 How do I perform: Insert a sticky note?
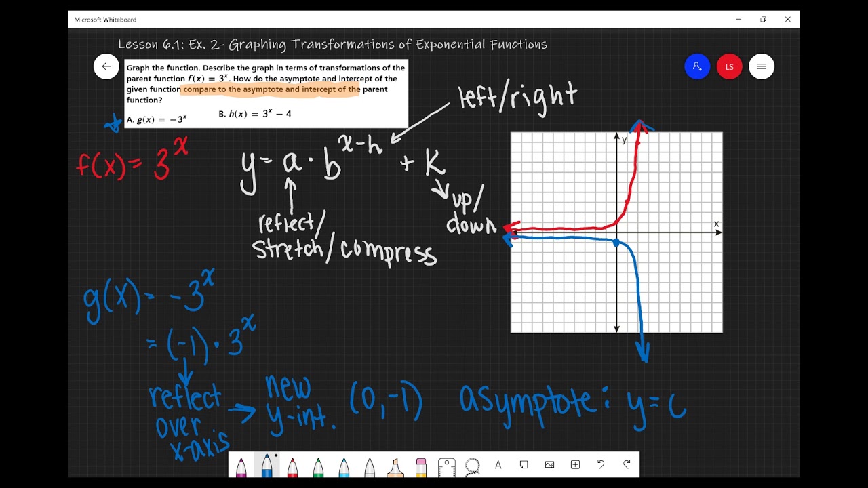pos(524,465)
